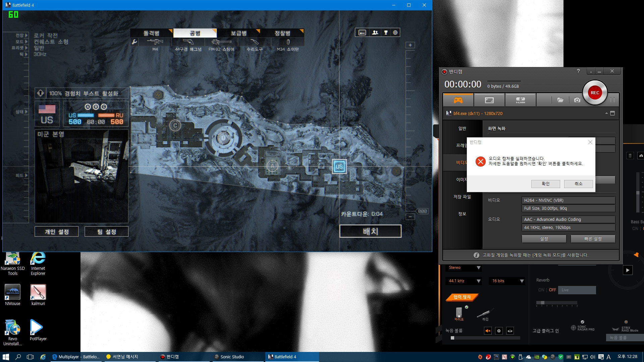The image size is (644, 362).
Task: Collapse Bandicam panel with the up arrow
Action: point(606,113)
